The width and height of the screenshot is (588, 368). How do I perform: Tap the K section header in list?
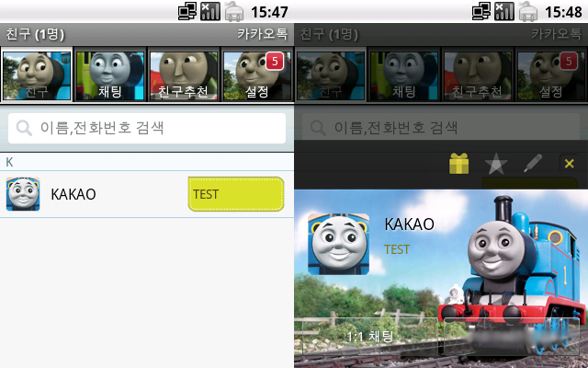[x=147, y=162]
